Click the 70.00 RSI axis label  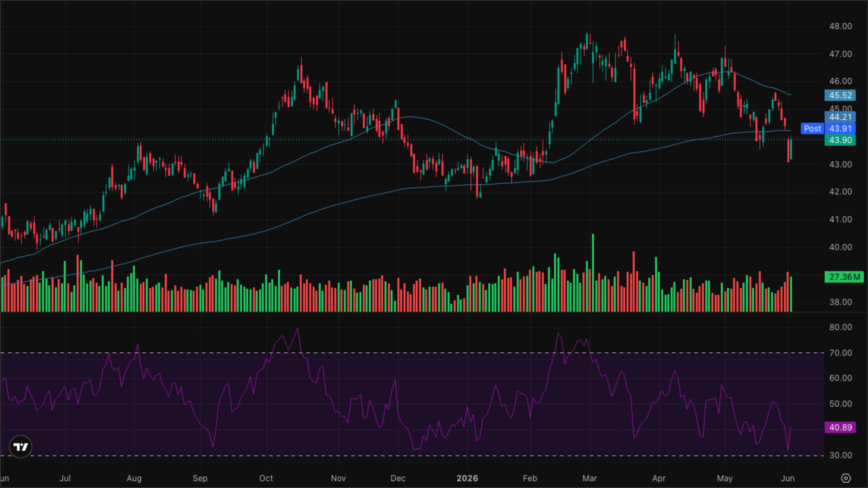point(840,353)
